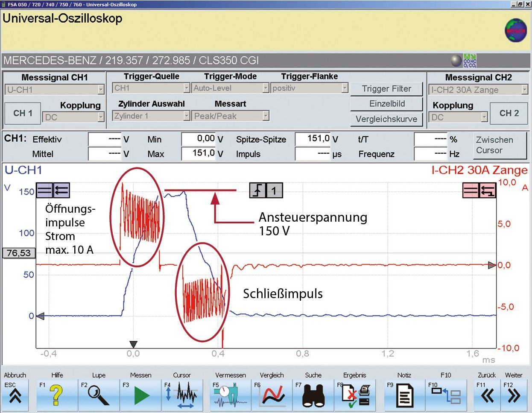532x413 pixels.
Task: Click the Trigger Filter button
Action: point(386,89)
